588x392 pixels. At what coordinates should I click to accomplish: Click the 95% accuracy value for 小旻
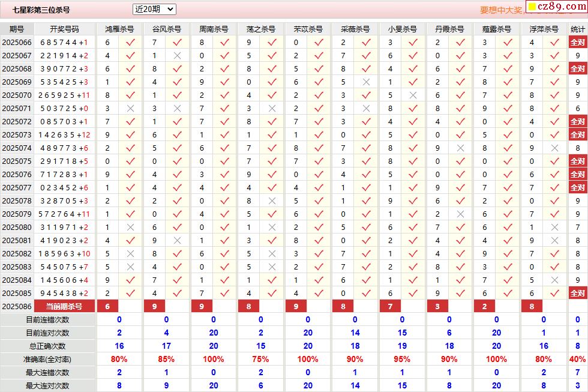(402, 360)
